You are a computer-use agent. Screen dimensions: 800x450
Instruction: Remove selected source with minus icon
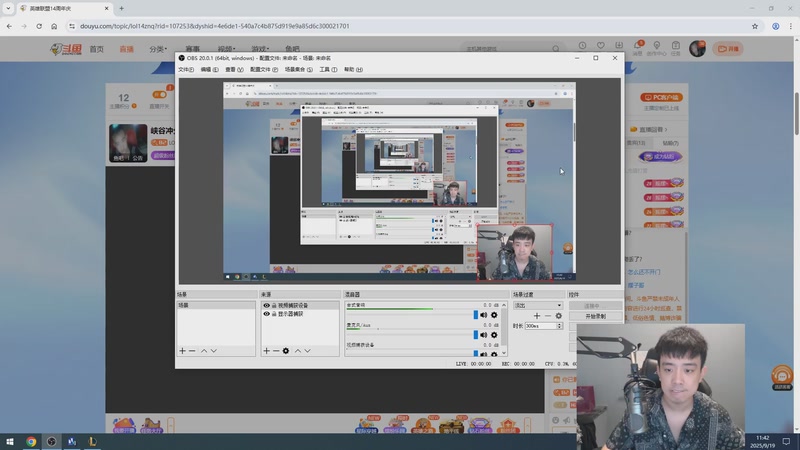tap(276, 351)
